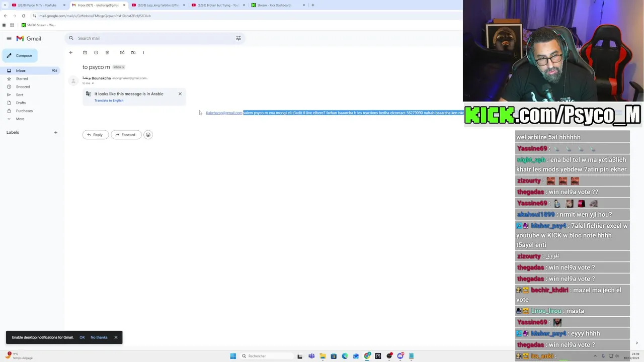Open Gmail main menu hamburger icon
Viewport: 644px width, 362px height.
coord(9,38)
